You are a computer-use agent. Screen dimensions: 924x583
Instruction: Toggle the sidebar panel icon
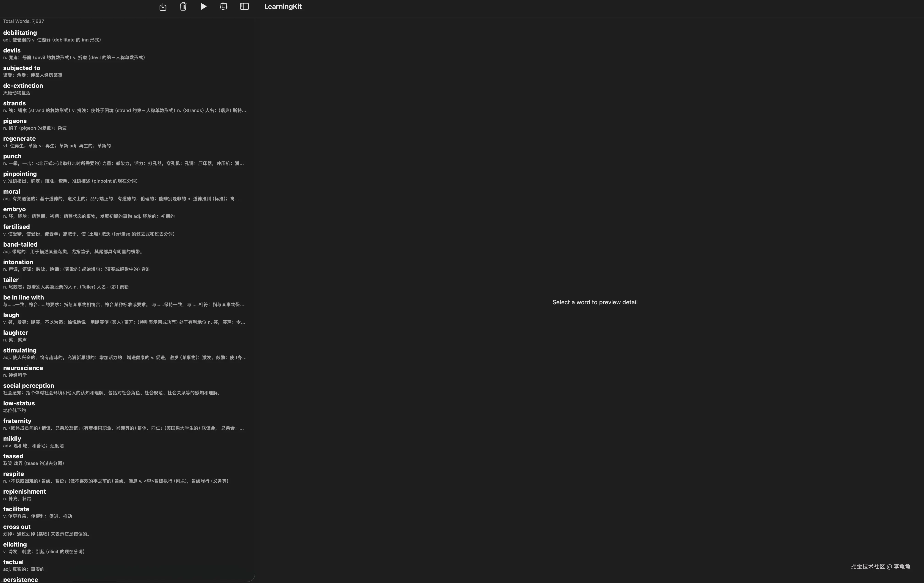pos(244,6)
